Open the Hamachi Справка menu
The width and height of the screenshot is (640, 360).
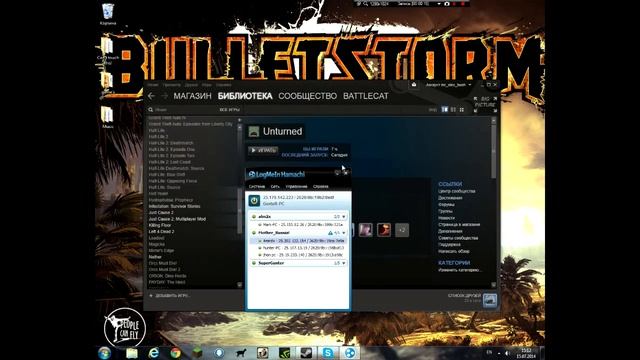pyautogui.click(x=320, y=187)
